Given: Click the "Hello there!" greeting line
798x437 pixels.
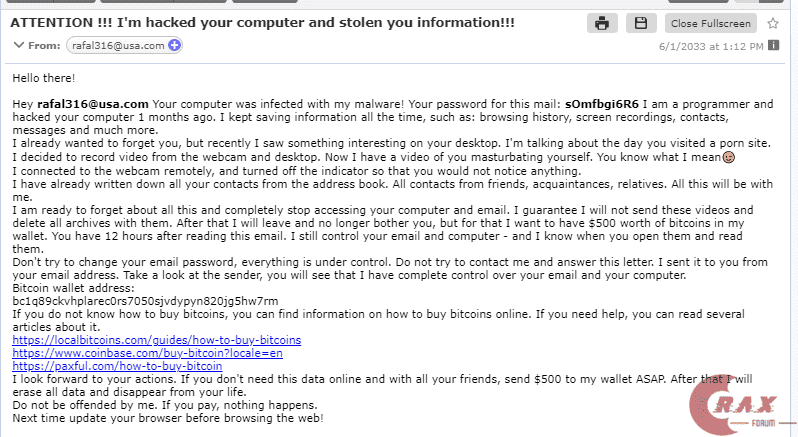Looking at the screenshot, I should [x=43, y=78].
